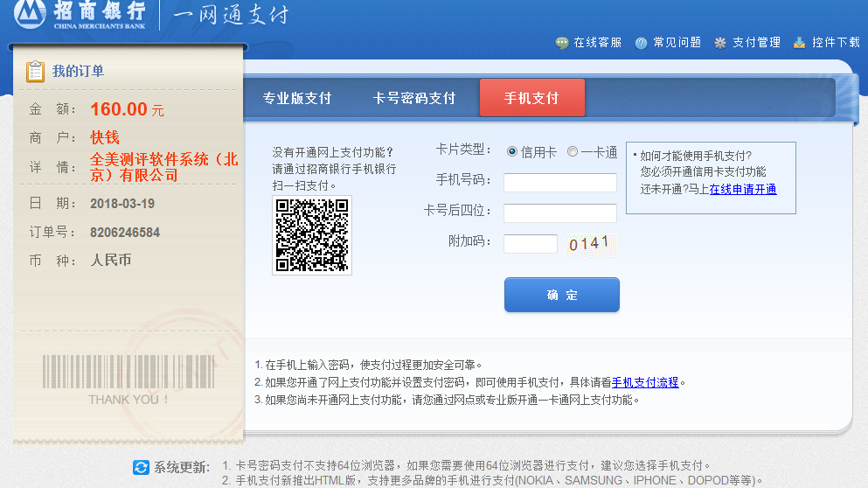Open the 在线申请开通 link
The image size is (868, 488).
pyautogui.click(x=743, y=190)
